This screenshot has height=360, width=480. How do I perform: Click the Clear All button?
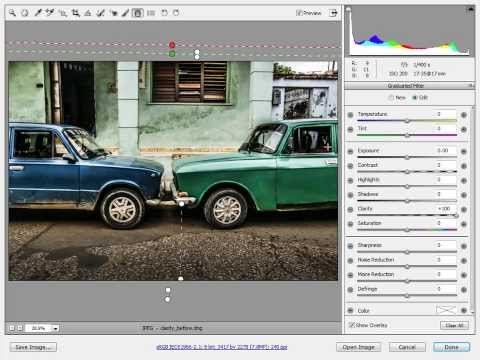(454, 325)
